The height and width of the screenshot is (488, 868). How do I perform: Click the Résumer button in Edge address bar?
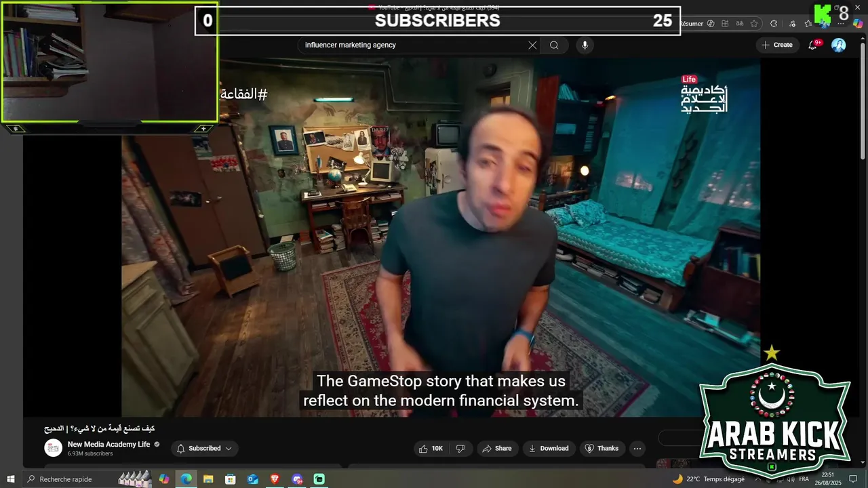pyautogui.click(x=690, y=24)
